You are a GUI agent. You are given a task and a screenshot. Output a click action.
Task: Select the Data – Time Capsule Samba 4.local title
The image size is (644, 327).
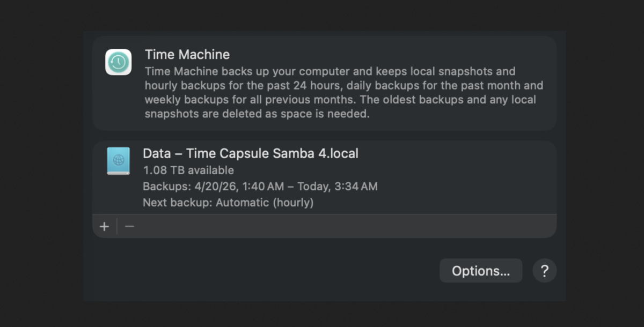251,154
